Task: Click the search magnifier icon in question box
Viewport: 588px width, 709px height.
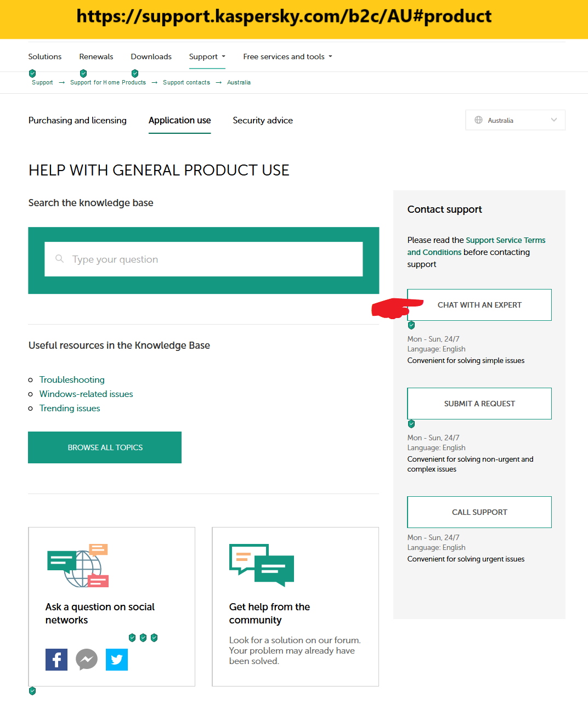Action: click(59, 258)
